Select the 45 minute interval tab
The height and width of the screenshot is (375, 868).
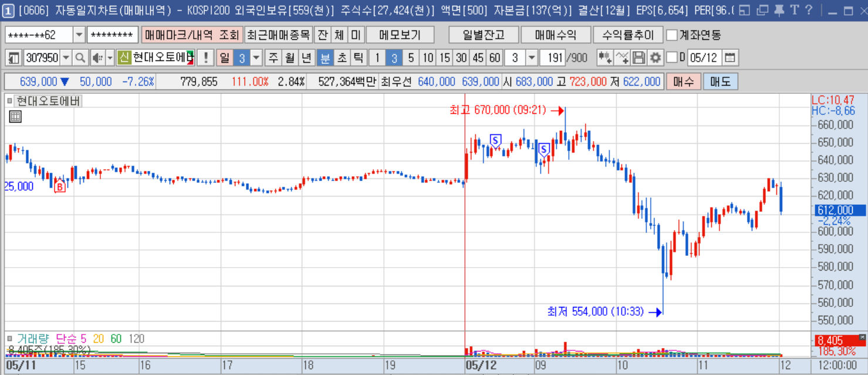(478, 58)
